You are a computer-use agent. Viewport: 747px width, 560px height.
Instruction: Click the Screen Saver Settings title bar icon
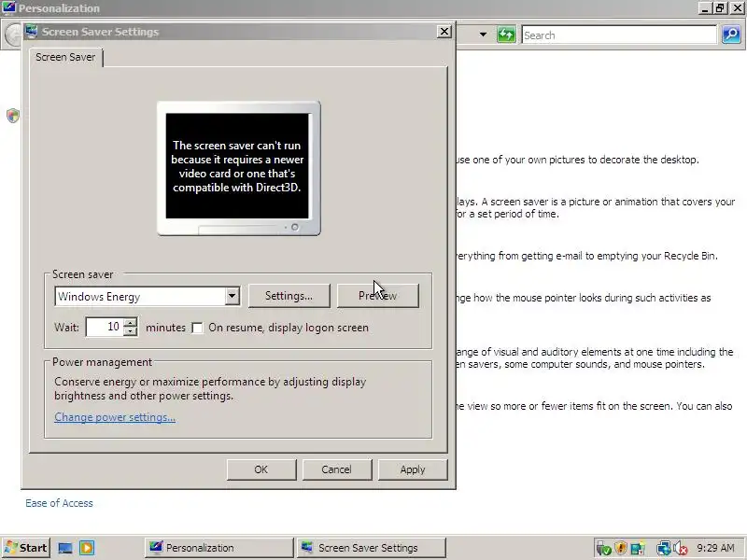[x=32, y=32]
